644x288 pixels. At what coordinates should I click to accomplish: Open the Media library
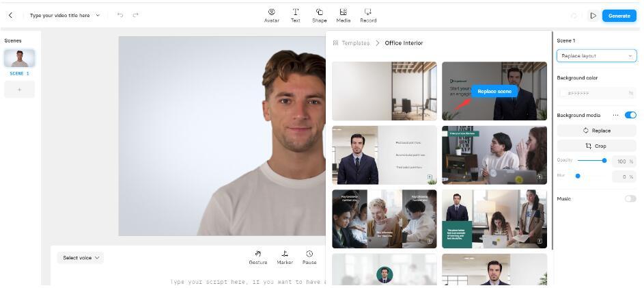(344, 16)
